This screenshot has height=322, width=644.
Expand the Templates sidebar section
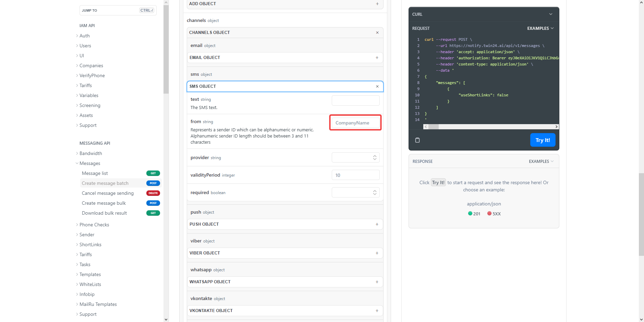click(x=90, y=274)
